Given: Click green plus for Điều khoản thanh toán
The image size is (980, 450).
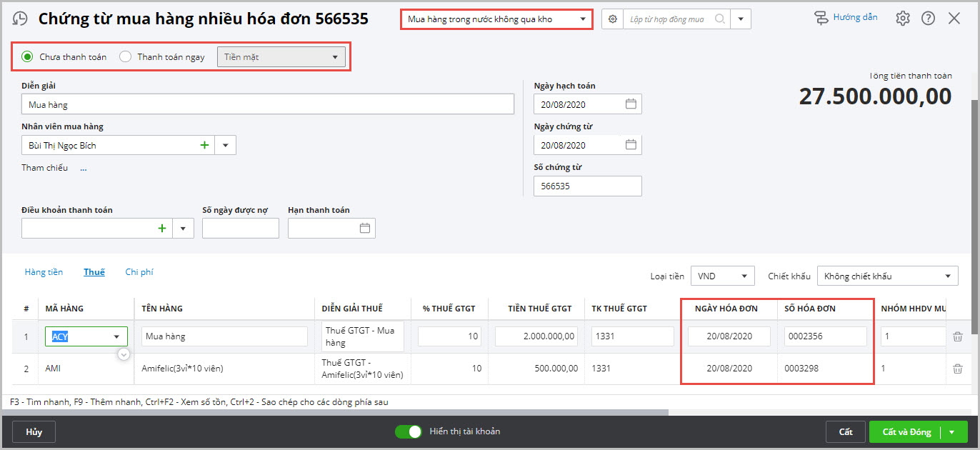Looking at the screenshot, I should click(x=162, y=229).
